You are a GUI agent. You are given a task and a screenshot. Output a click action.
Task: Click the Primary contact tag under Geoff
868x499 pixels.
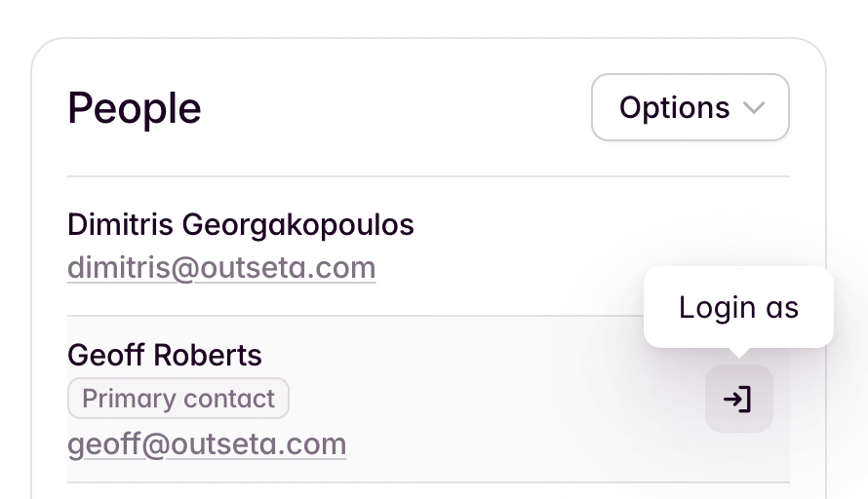tap(178, 399)
